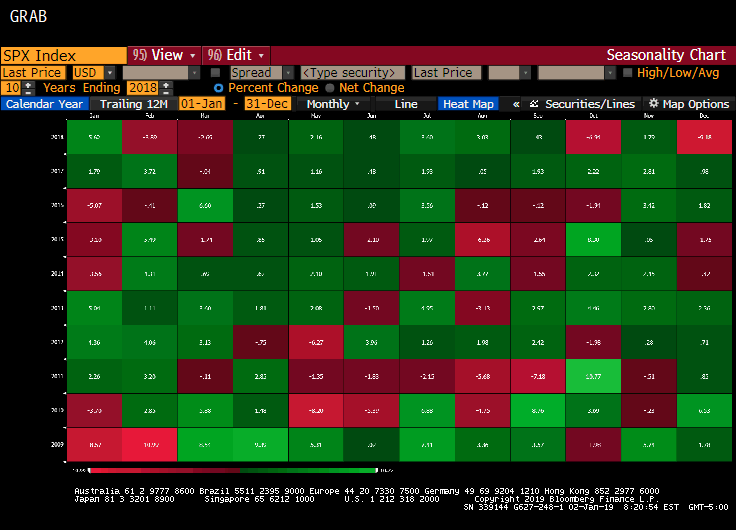Click the 2016 cell showing 3.42
736x530 pixels.
pos(649,206)
